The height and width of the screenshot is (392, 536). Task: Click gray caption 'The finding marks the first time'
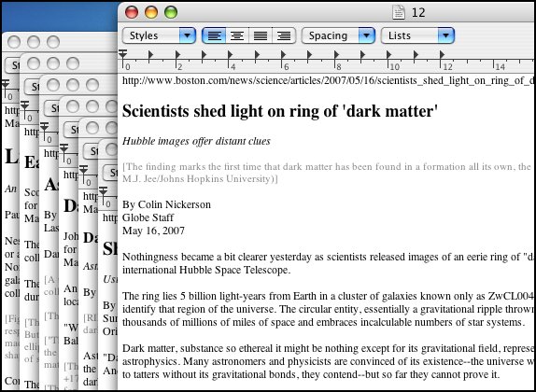point(327,167)
